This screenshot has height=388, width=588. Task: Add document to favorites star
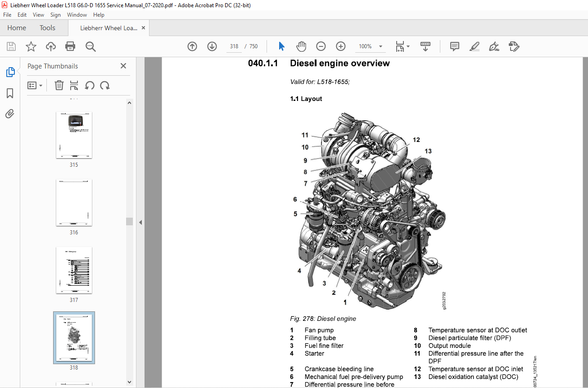(x=31, y=46)
